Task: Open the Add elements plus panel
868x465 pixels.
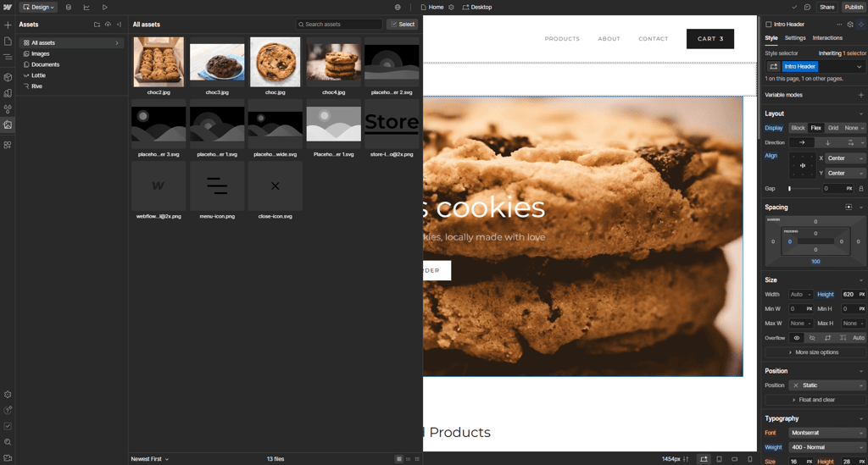Action: pyautogui.click(x=8, y=25)
